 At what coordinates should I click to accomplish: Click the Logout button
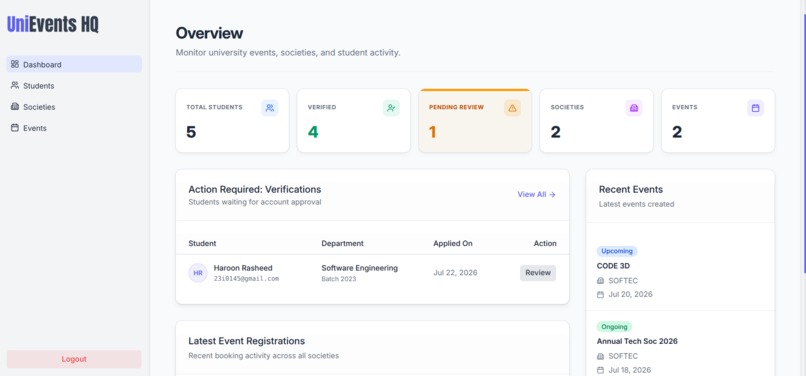pyautogui.click(x=74, y=359)
